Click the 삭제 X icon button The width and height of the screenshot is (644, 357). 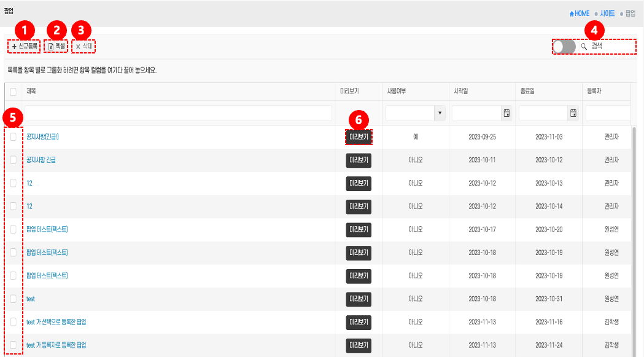pos(78,47)
